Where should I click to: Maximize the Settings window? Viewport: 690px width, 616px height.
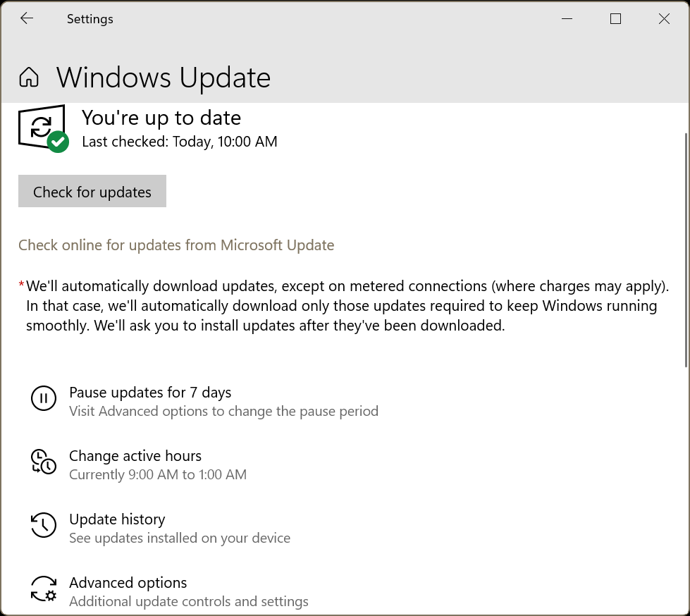(x=615, y=18)
